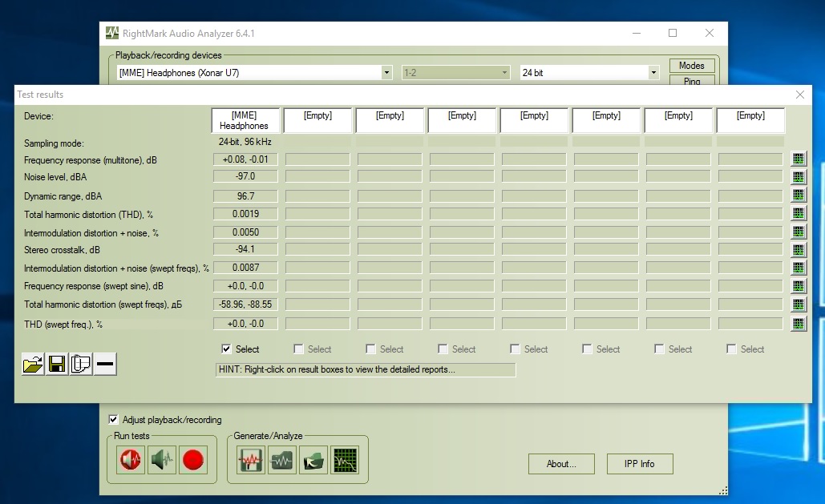Click the open results folder icon
Image resolution: width=825 pixels, height=504 pixels.
tap(33, 365)
